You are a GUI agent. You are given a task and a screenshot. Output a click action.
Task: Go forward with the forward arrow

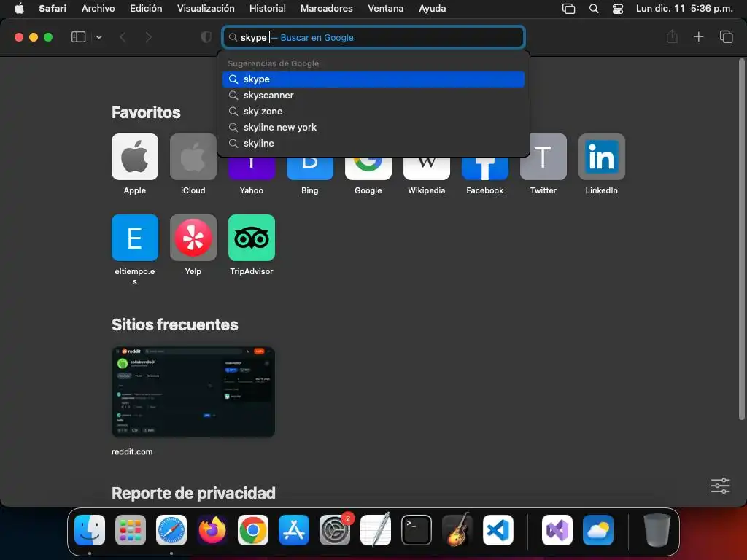tap(148, 37)
